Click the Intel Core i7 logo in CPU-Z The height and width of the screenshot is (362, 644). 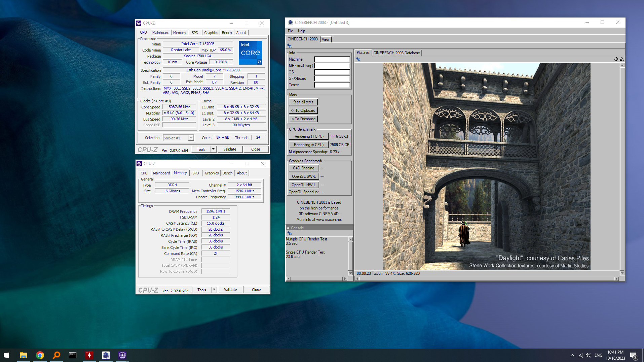click(251, 53)
